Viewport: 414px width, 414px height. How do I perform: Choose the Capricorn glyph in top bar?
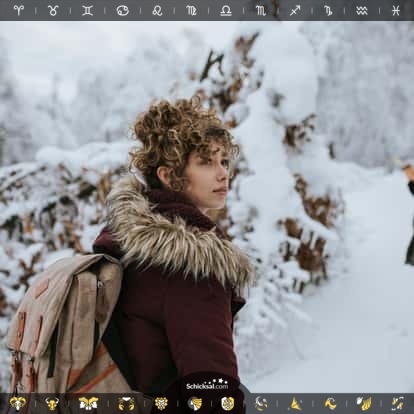coord(328,11)
